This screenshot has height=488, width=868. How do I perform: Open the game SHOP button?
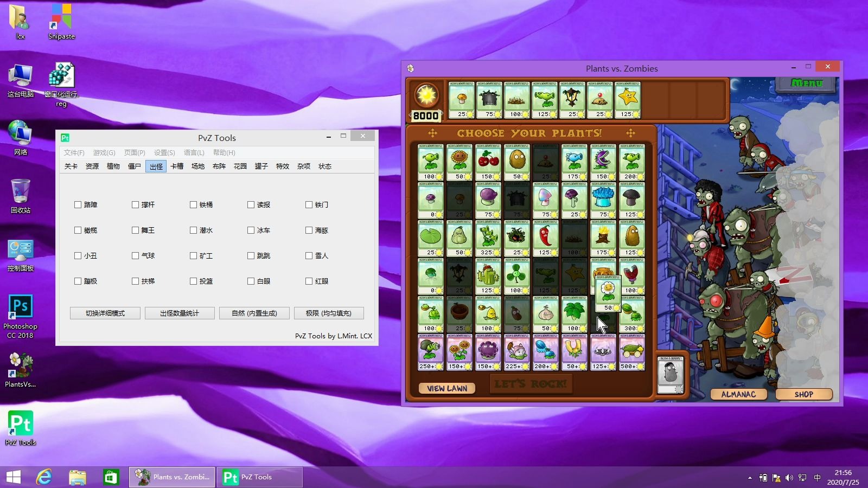point(804,394)
